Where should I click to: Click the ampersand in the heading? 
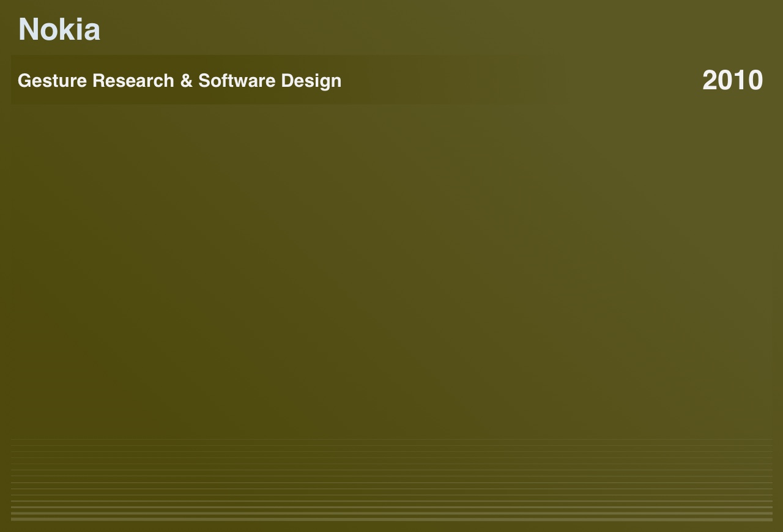coord(186,80)
